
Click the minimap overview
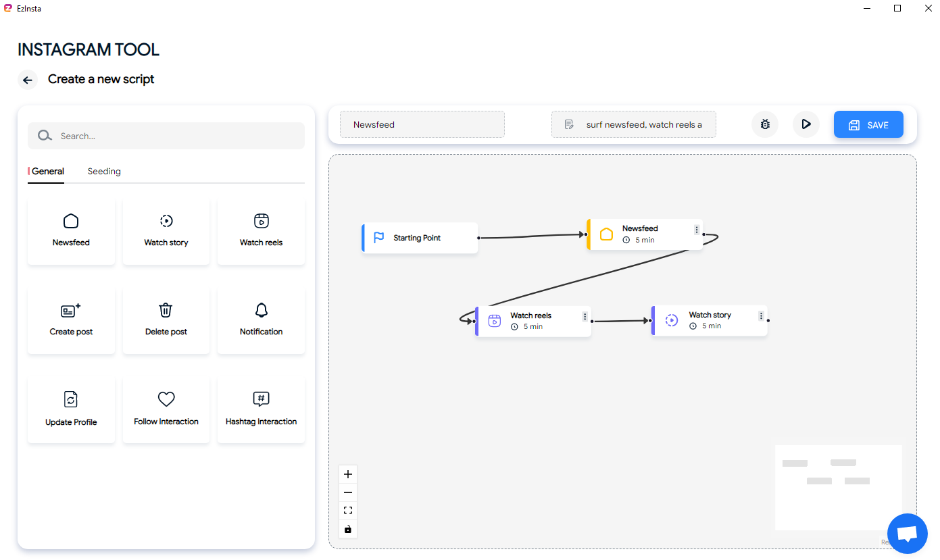pos(838,488)
